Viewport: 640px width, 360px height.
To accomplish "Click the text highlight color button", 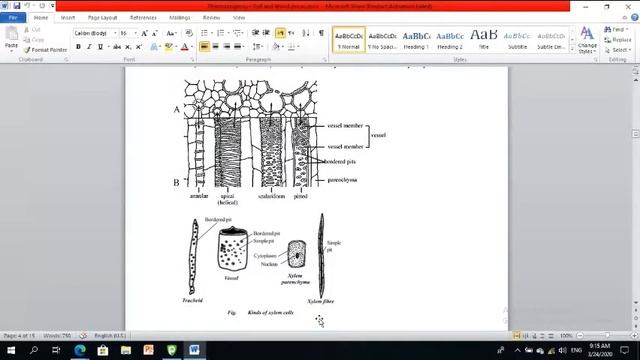I will [x=168, y=47].
